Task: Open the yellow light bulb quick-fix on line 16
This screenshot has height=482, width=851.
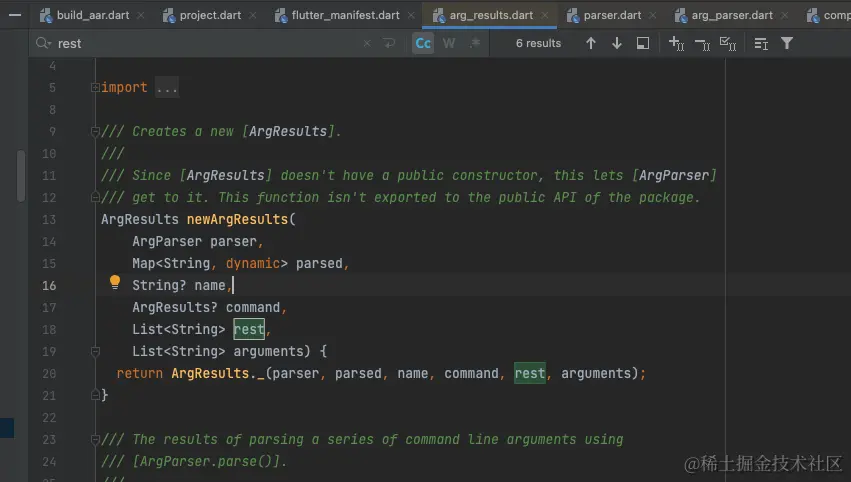Action: (115, 282)
